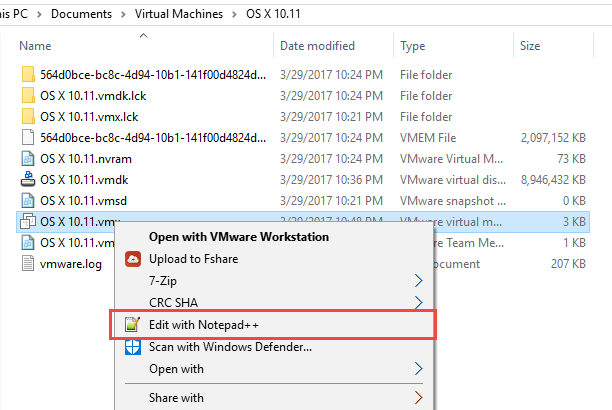Choose Edit with Notepad++ menu entry
This screenshot has height=410, width=612.
coord(205,325)
